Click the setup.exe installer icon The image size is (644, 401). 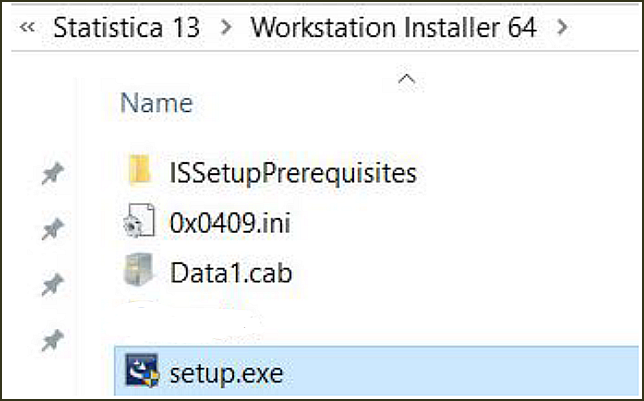[x=142, y=370]
